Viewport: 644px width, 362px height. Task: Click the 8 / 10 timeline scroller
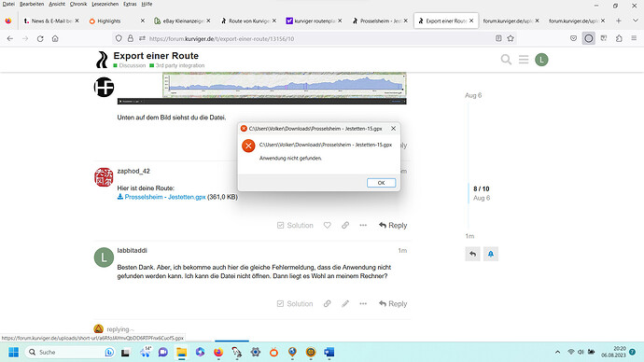click(481, 193)
